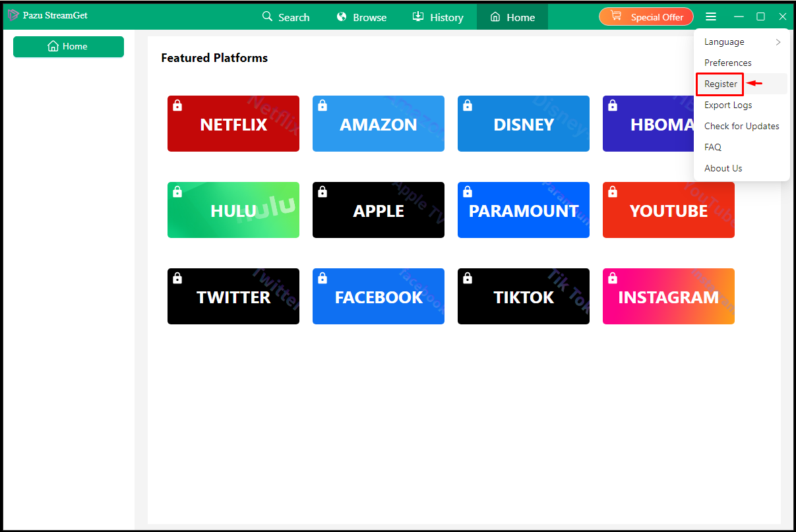The width and height of the screenshot is (796, 532).
Task: Open Preferences from the menu
Action: pyautogui.click(x=742, y=63)
